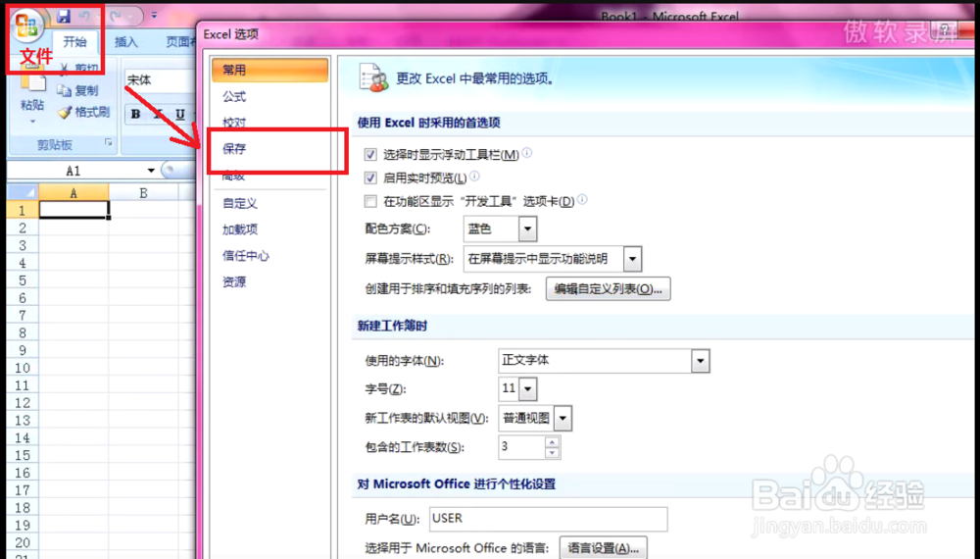Click the Copy (复制) button
This screenshot has width=980, height=559.
77,90
